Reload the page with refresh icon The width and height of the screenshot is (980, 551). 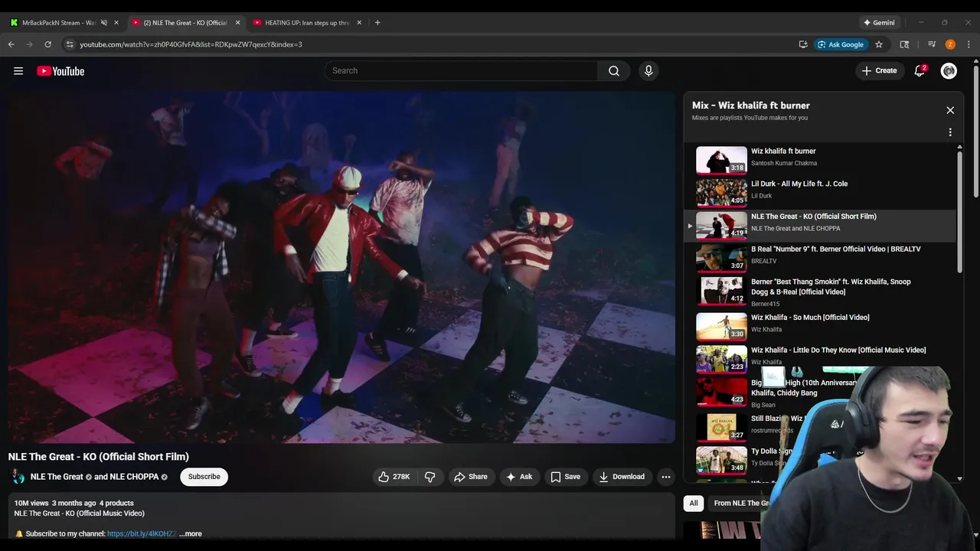(x=47, y=44)
